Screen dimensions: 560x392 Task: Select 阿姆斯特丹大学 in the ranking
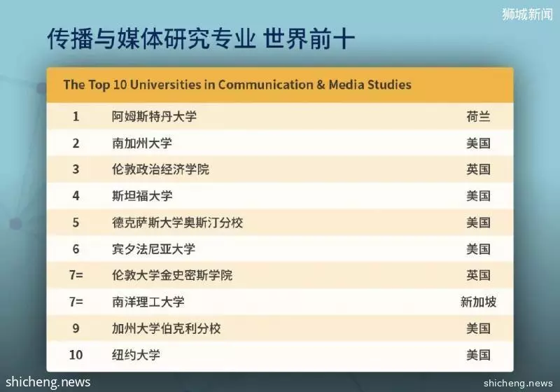[154, 116]
